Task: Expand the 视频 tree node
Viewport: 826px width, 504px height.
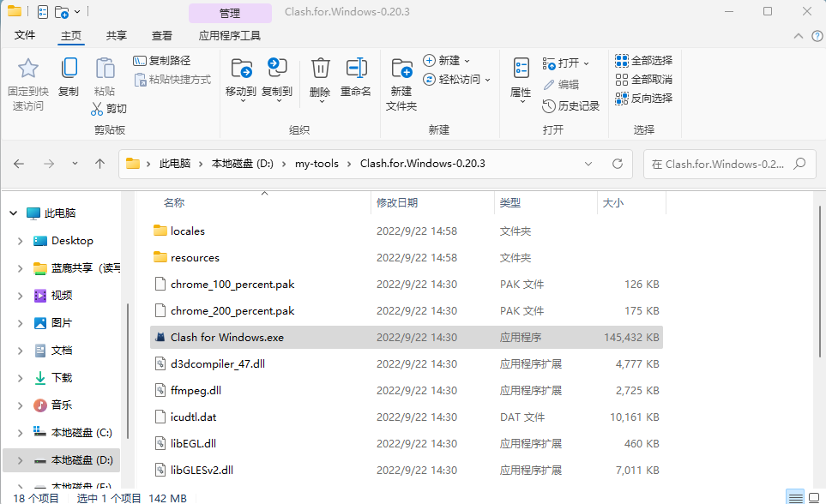Action: 20,296
